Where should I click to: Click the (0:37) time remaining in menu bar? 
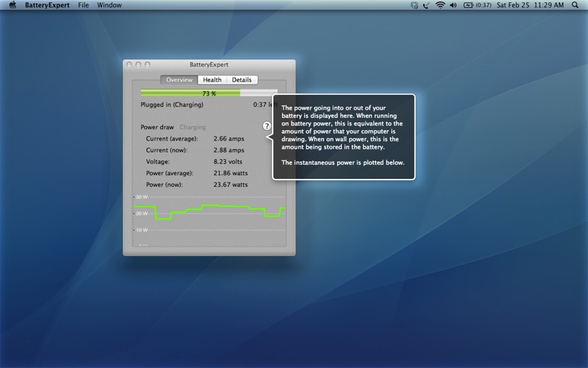click(484, 5)
